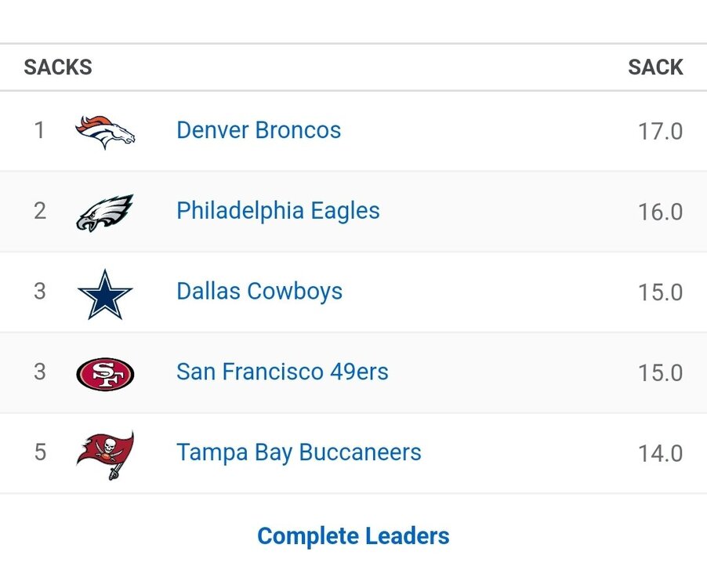Click the Philadelphia Eagles logo

(105, 212)
